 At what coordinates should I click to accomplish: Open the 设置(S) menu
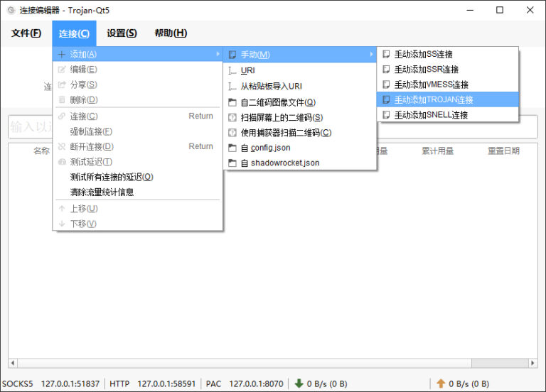click(x=122, y=33)
